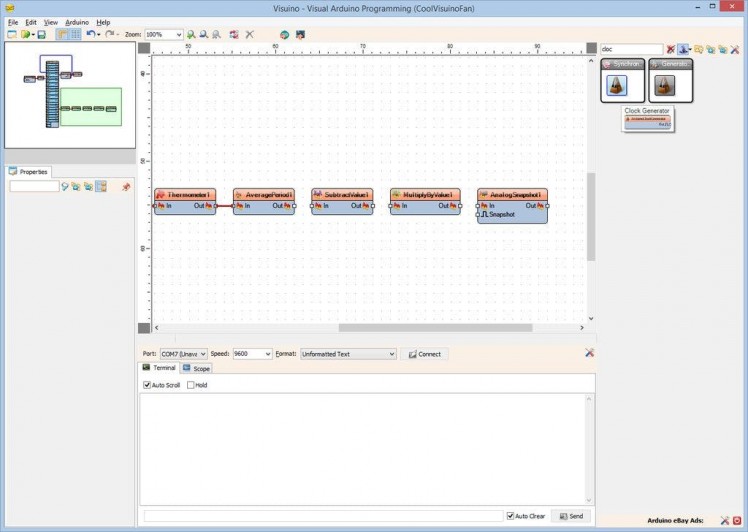Click the Save project icon in toolbar
The image size is (748, 532).
[41, 34]
